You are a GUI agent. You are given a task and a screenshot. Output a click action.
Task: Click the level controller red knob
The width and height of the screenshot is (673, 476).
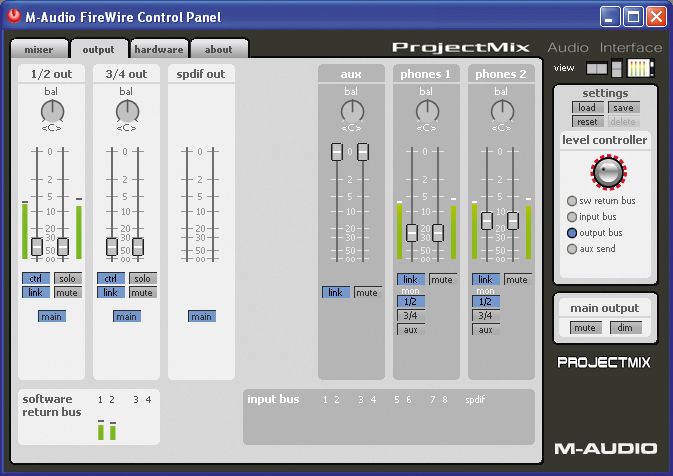coord(608,172)
